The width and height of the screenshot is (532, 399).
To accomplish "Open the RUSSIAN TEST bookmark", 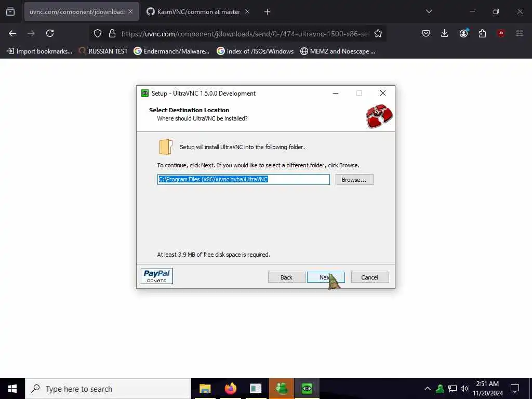I will click(103, 51).
